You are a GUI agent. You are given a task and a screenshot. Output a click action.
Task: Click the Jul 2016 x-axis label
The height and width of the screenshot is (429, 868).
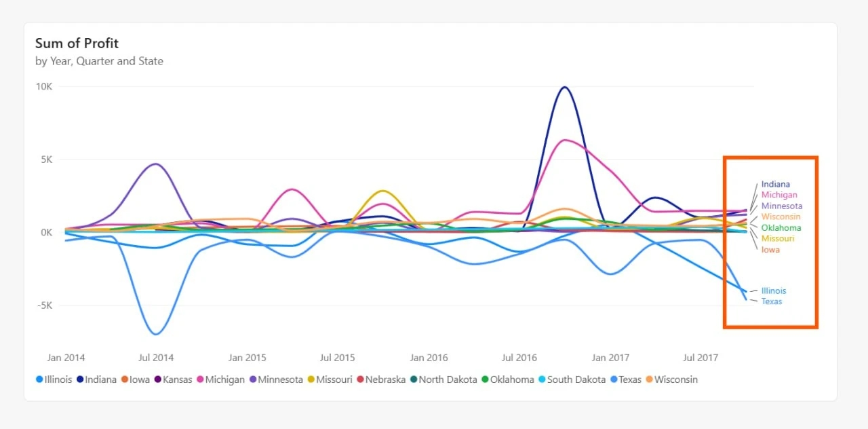pos(519,358)
